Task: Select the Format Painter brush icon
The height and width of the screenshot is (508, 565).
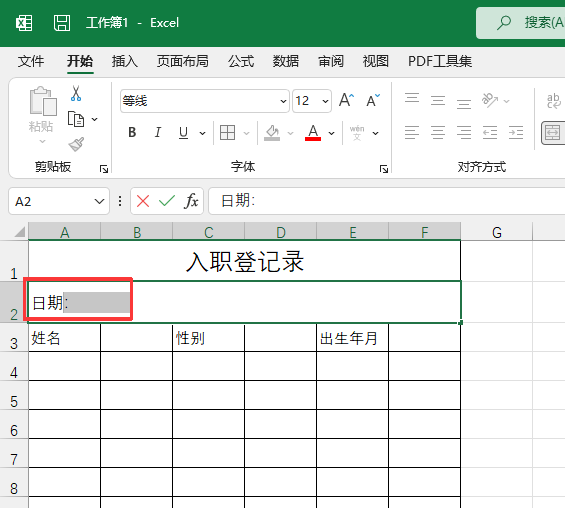Action: click(x=76, y=144)
